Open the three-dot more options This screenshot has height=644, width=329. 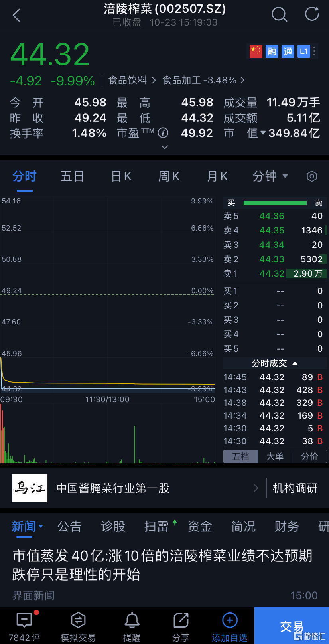click(x=315, y=51)
